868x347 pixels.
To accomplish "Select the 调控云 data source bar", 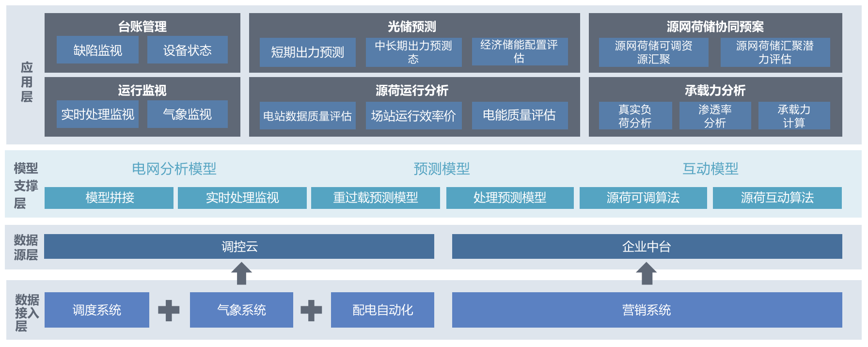I will coord(239,247).
